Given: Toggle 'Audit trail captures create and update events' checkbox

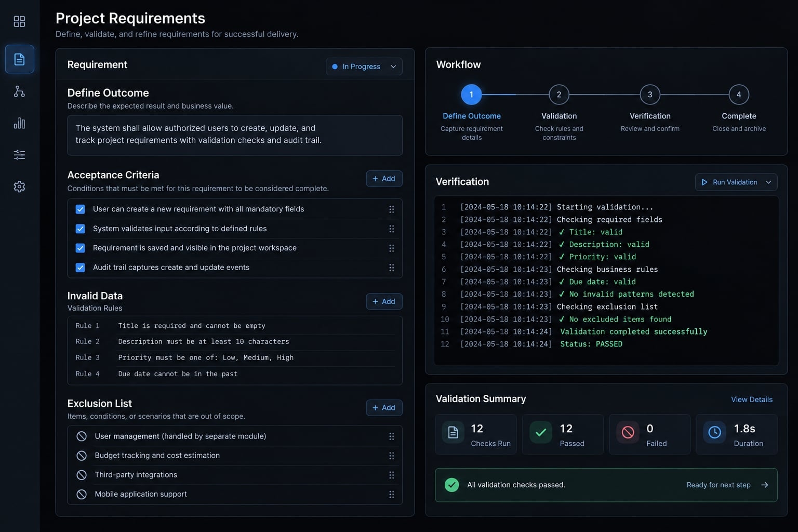Looking at the screenshot, I should [x=80, y=268].
